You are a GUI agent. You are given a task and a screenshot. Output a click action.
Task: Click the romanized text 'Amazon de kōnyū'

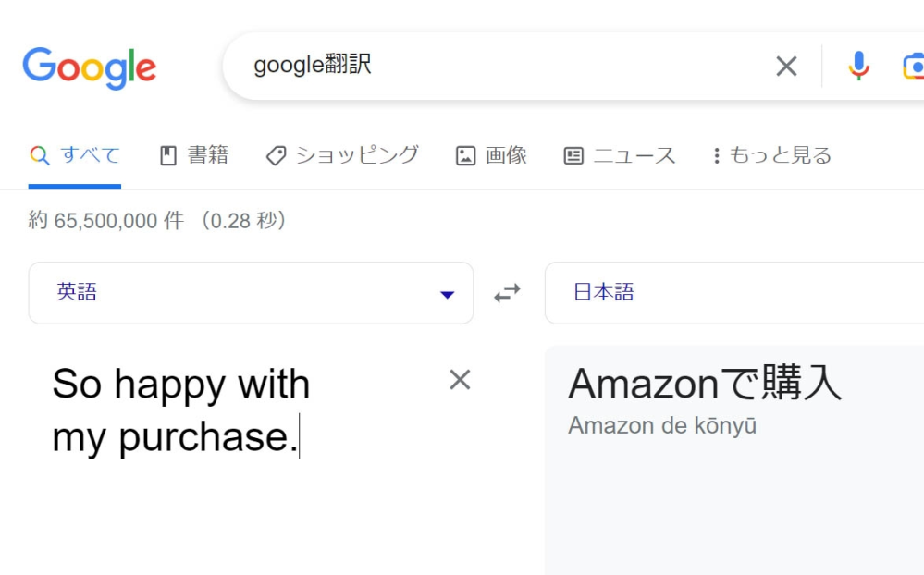662,426
